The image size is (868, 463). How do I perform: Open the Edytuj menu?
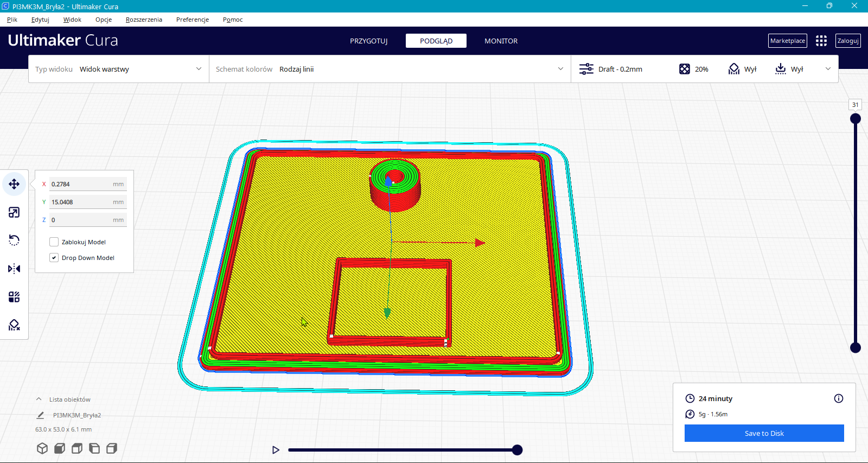(x=40, y=20)
